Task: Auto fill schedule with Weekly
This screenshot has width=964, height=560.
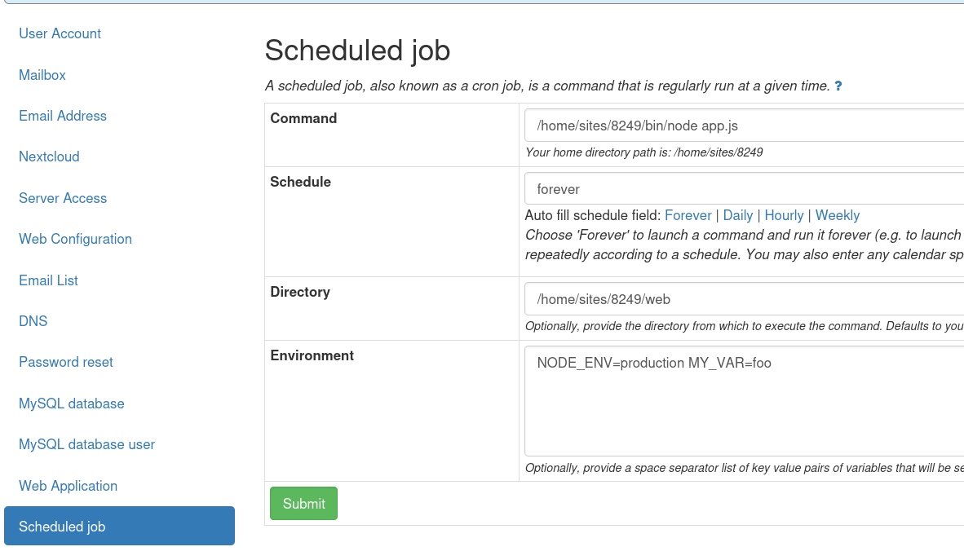Action: click(838, 216)
